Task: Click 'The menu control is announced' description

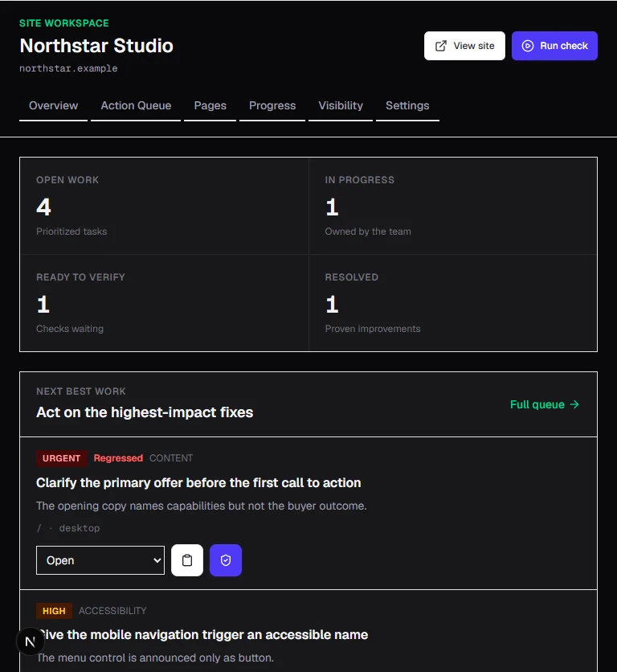Action: pos(155,658)
